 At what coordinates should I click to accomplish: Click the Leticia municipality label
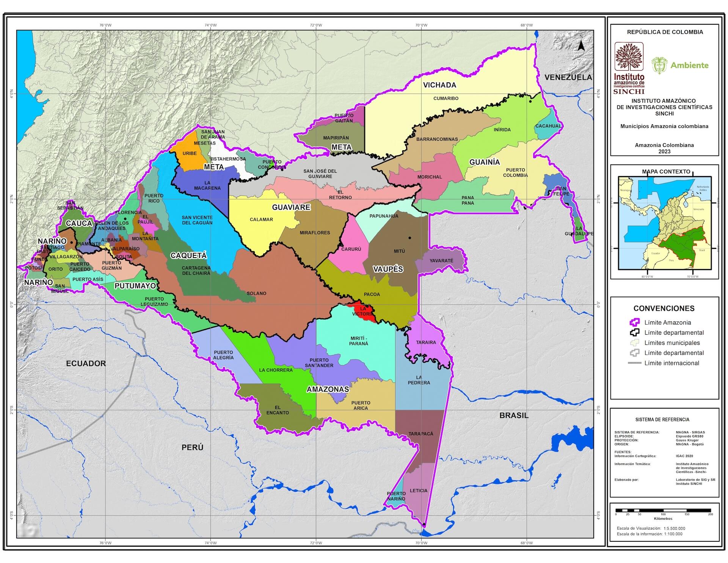coord(419,491)
